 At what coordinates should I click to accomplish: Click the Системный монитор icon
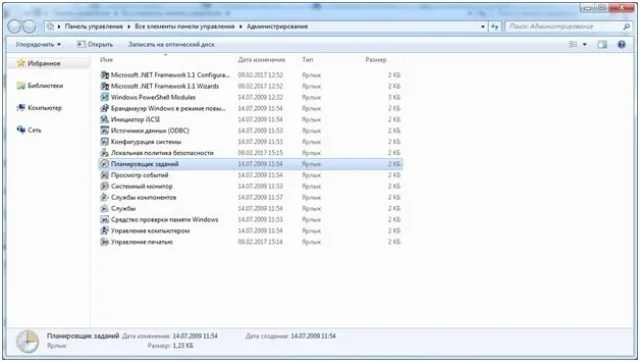[x=104, y=186]
